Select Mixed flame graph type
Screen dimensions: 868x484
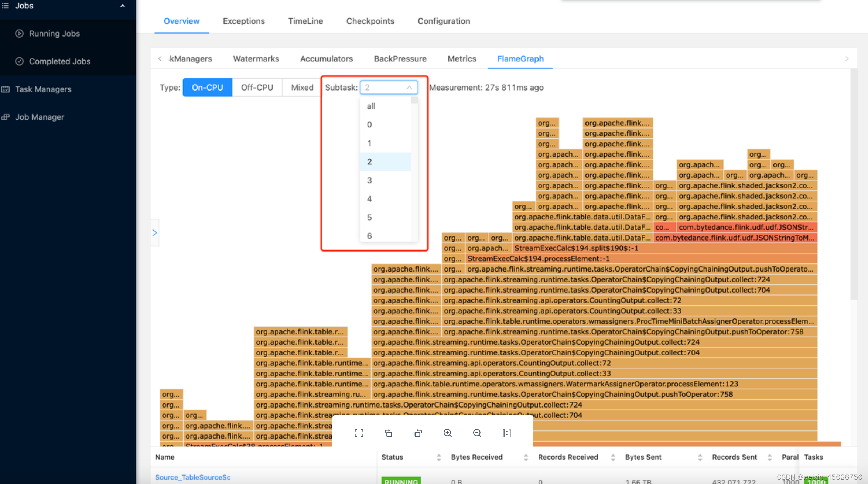[x=301, y=88]
